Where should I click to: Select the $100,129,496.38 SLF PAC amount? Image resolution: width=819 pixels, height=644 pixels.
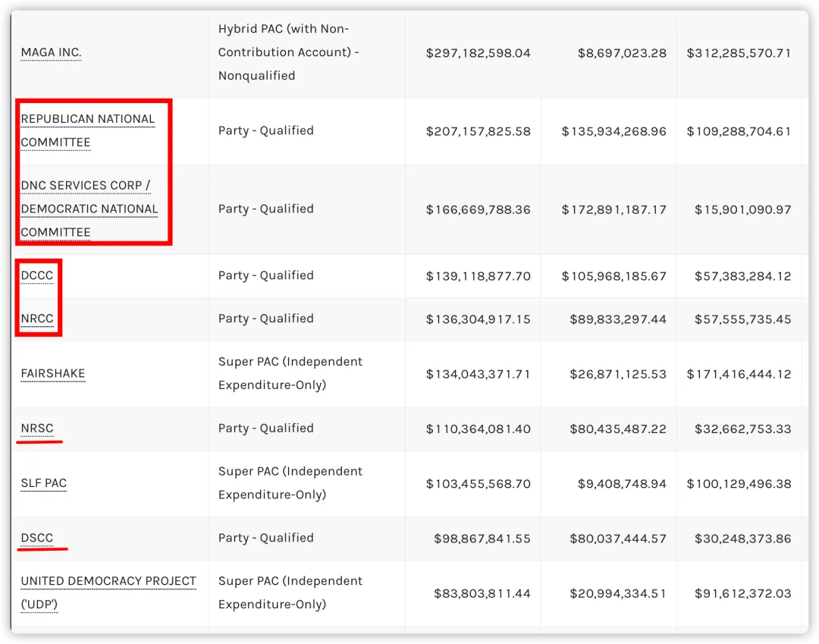[739, 483]
